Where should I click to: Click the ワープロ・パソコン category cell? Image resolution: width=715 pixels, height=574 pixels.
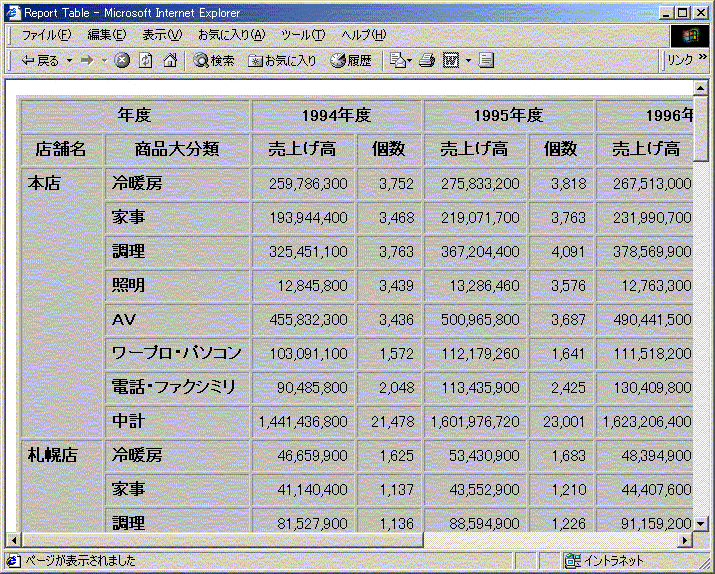point(177,353)
